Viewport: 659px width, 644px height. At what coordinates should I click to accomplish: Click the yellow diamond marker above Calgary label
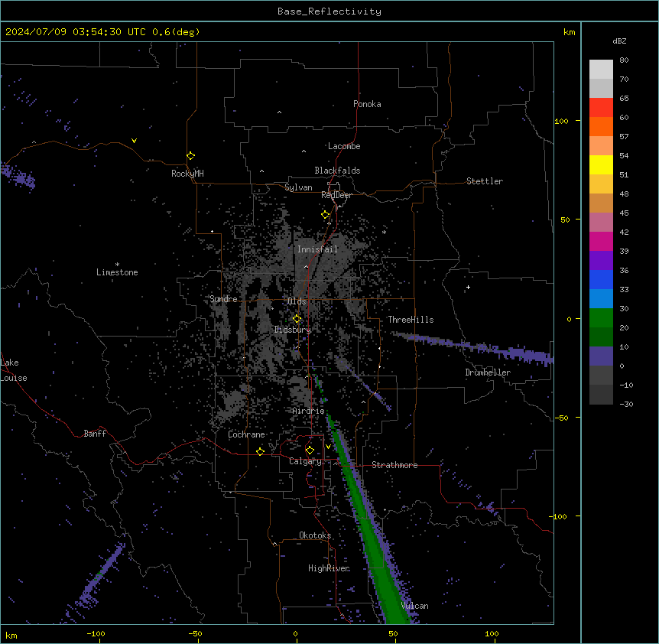coord(310,450)
